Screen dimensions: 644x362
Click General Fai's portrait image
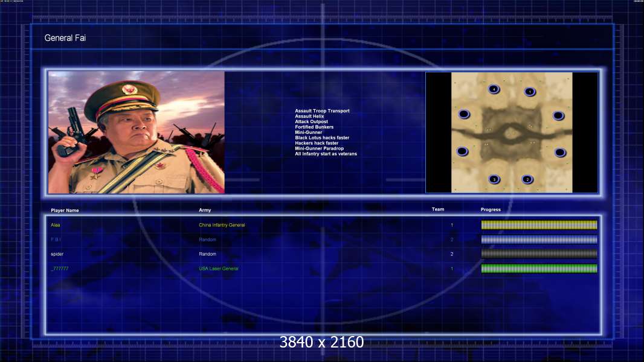137,132
